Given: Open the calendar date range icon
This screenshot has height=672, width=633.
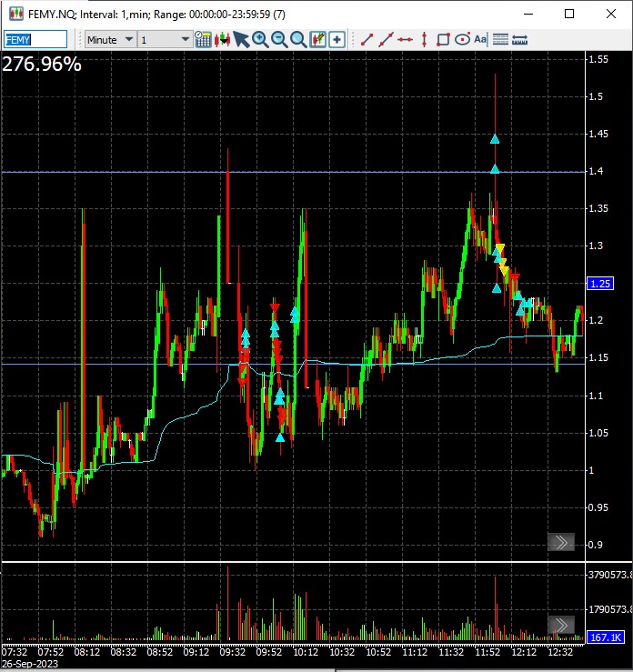Looking at the screenshot, I should click(203, 39).
